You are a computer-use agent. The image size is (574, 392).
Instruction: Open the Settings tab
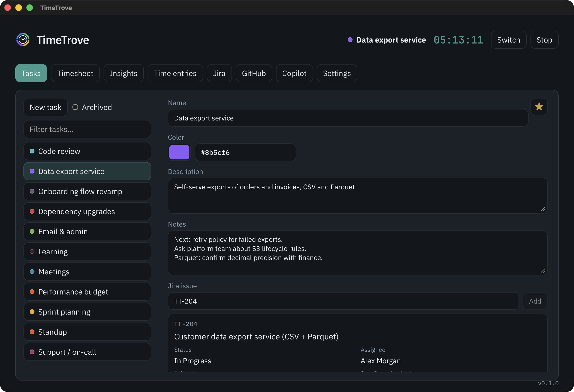(337, 73)
